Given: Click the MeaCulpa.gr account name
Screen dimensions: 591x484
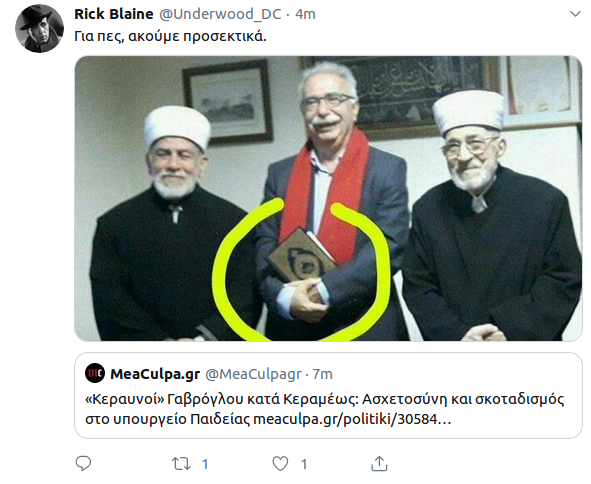Looking at the screenshot, I should coord(155,374).
